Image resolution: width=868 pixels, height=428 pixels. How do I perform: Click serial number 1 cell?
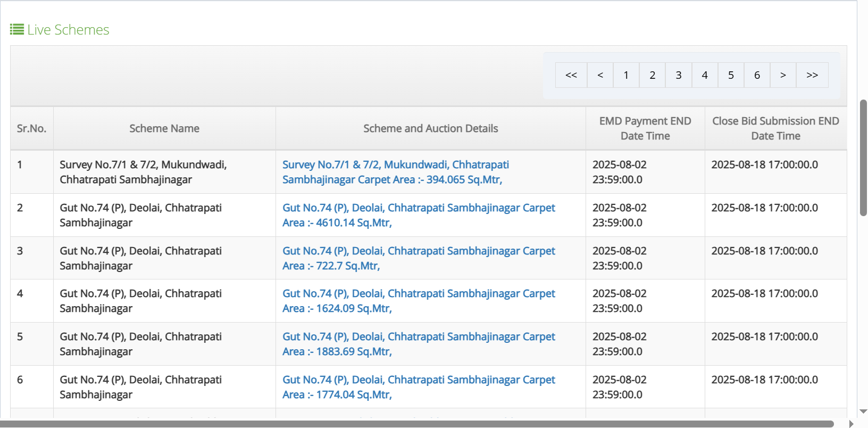(x=31, y=172)
